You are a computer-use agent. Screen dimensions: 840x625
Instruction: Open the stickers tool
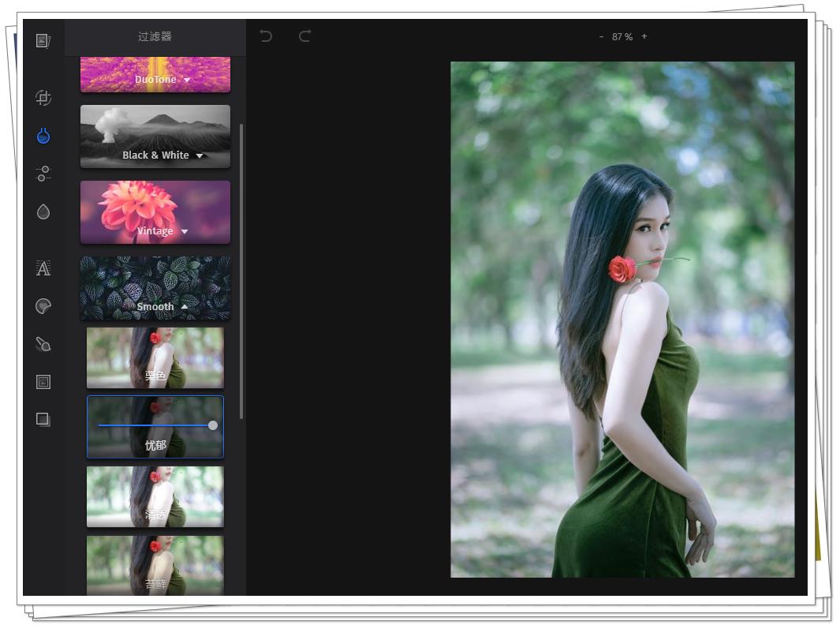click(x=43, y=306)
